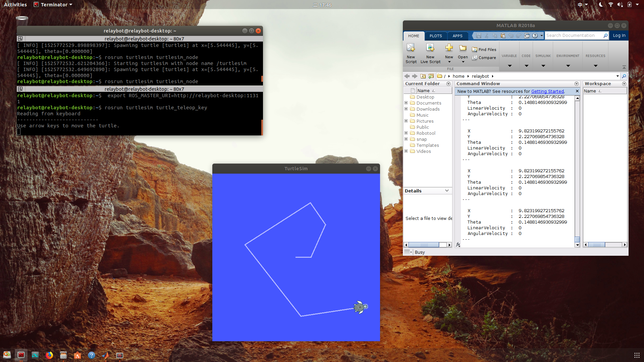
Task: Expand the Documents folder in file browser
Action: [407, 103]
